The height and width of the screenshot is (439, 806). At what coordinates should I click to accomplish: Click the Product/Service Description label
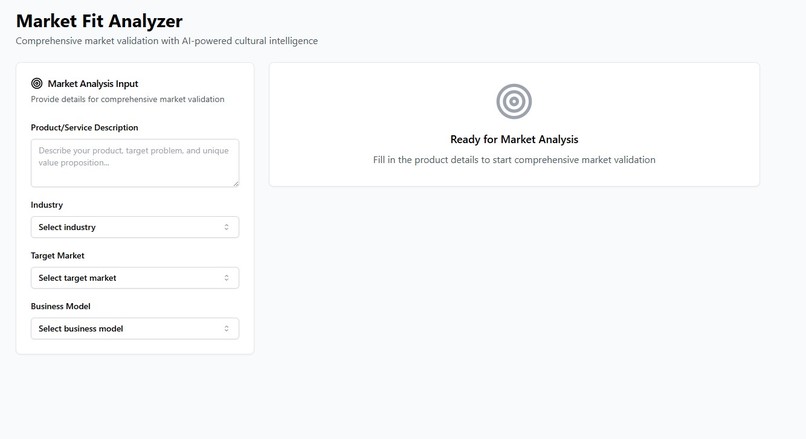click(x=84, y=127)
